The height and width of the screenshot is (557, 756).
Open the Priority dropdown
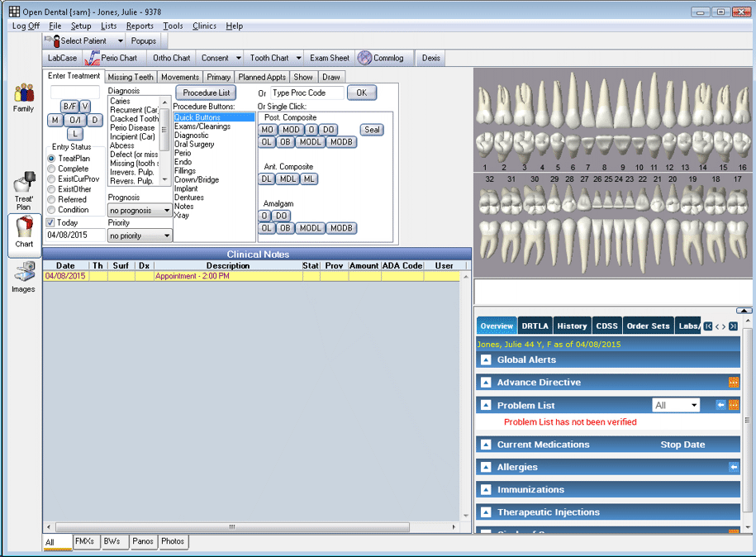pos(140,236)
